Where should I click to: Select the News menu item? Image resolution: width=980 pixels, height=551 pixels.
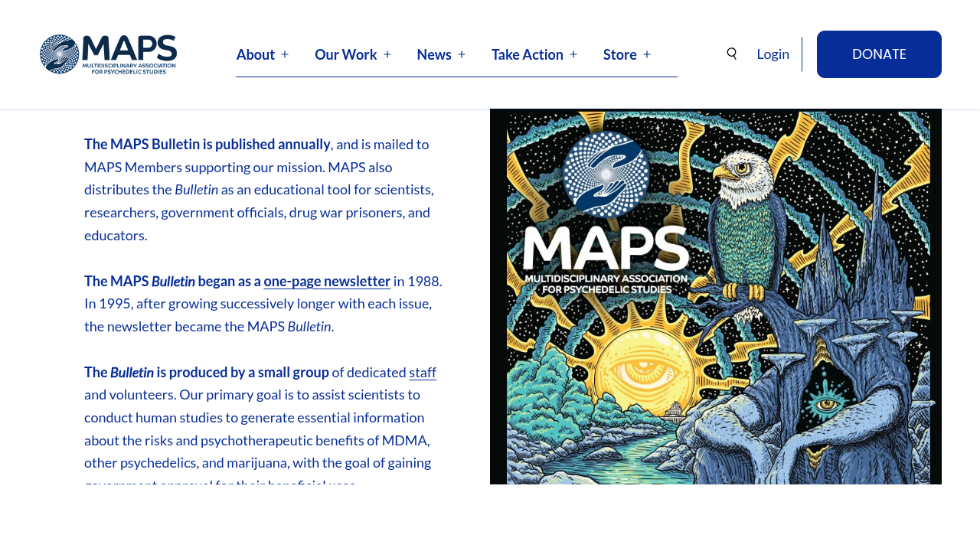(433, 54)
